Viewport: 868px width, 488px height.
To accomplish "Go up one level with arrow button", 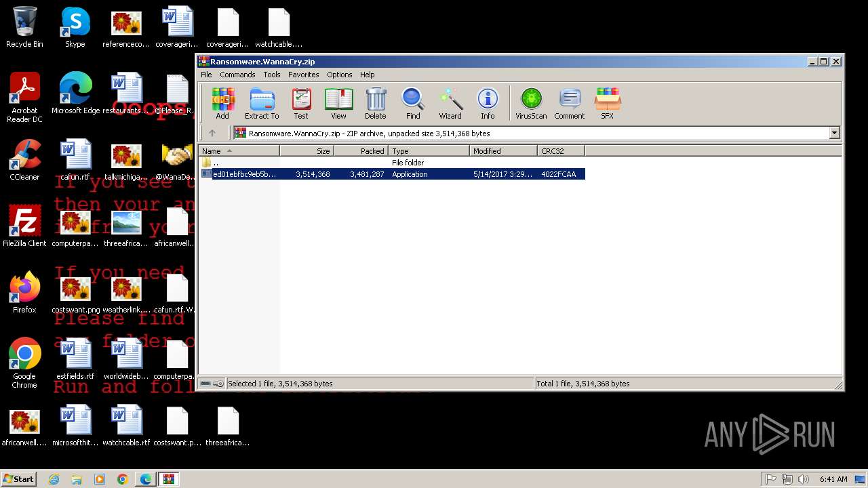I will tap(212, 134).
